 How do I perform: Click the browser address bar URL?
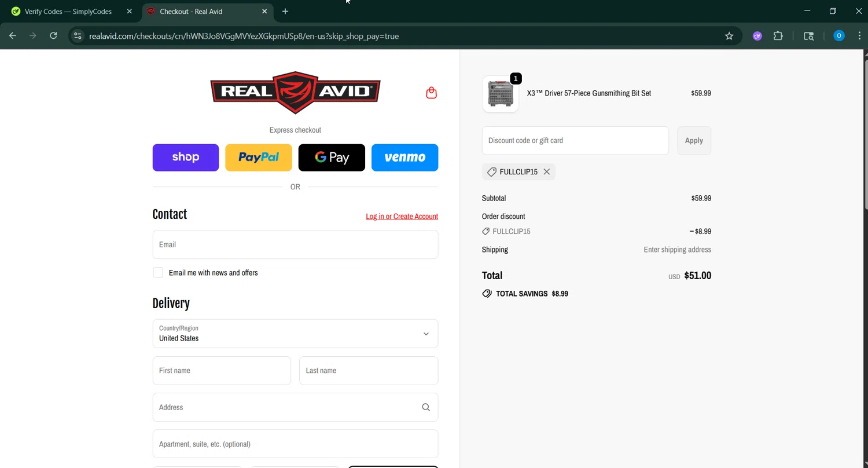tap(244, 36)
